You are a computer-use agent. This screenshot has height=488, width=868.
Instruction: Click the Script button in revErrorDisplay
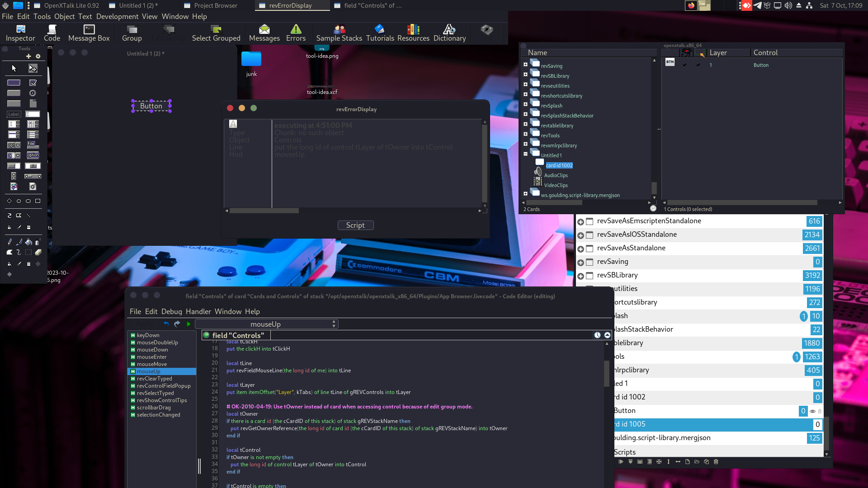pyautogui.click(x=355, y=225)
